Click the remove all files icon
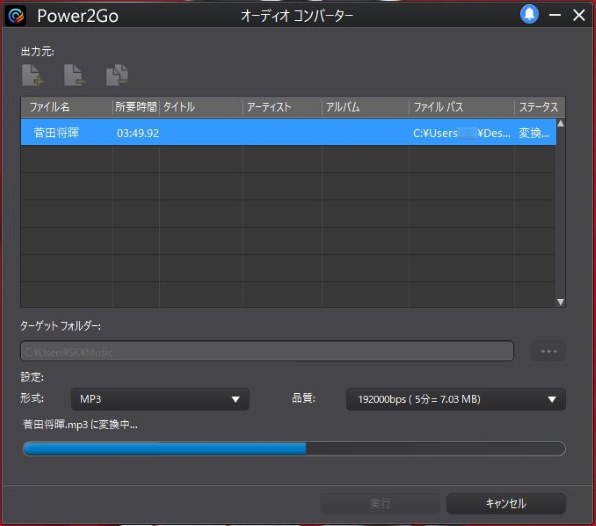Image resolution: width=596 pixels, height=526 pixels. pyautogui.click(x=117, y=75)
